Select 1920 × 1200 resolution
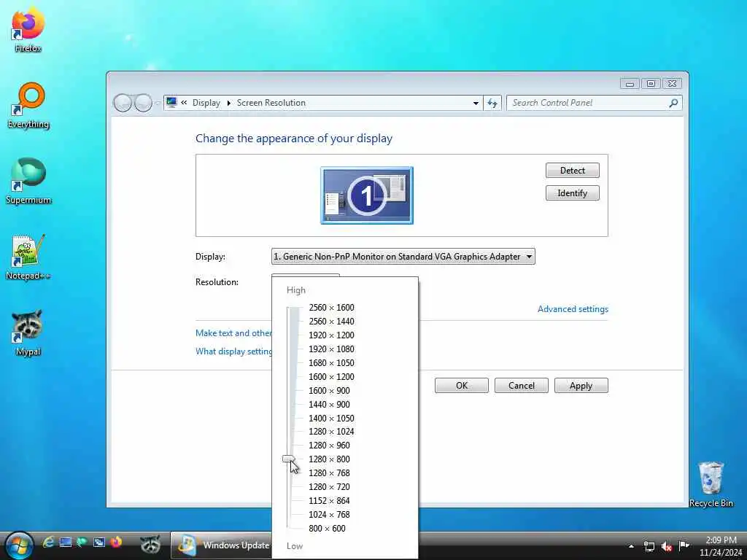The image size is (747, 560). tap(331, 335)
